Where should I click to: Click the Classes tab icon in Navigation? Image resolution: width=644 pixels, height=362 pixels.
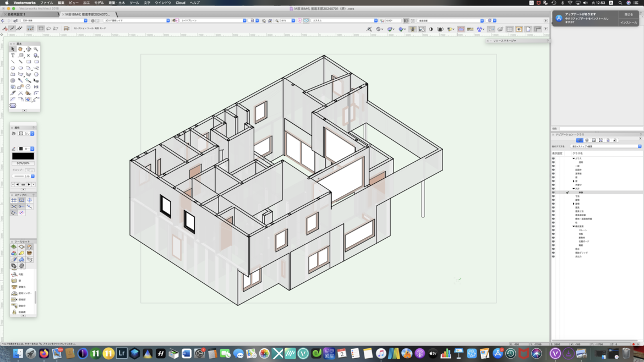tap(580, 140)
